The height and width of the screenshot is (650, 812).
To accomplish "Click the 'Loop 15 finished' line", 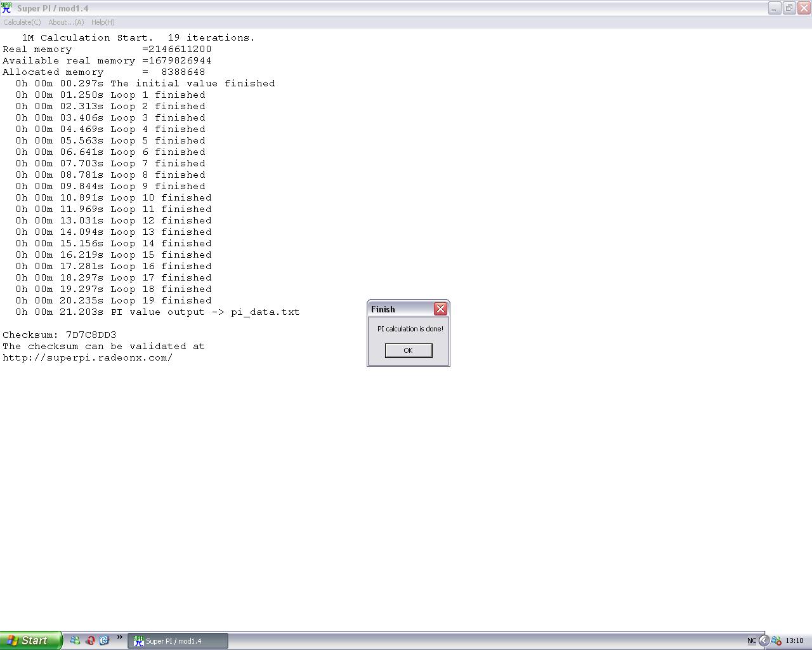I will click(114, 255).
